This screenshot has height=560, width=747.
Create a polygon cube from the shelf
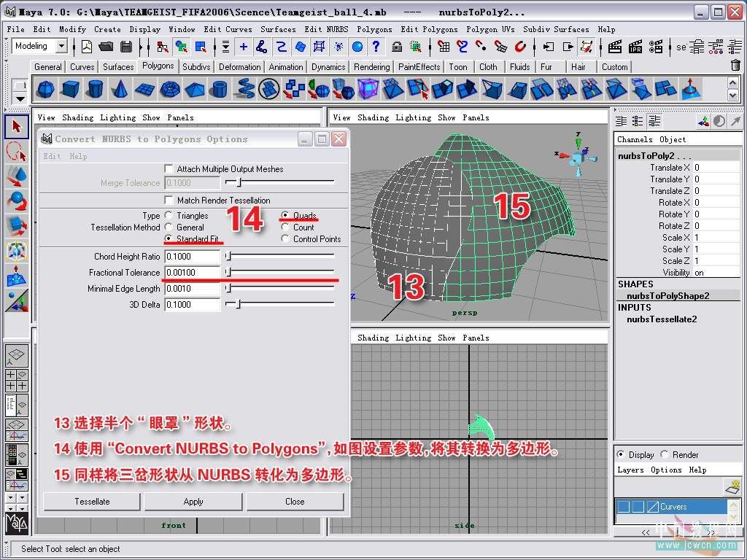(71, 88)
